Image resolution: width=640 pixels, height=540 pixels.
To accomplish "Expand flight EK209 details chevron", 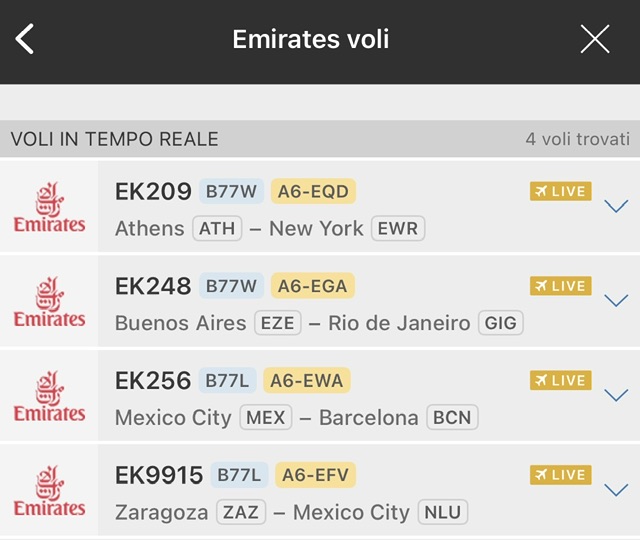I will [616, 207].
